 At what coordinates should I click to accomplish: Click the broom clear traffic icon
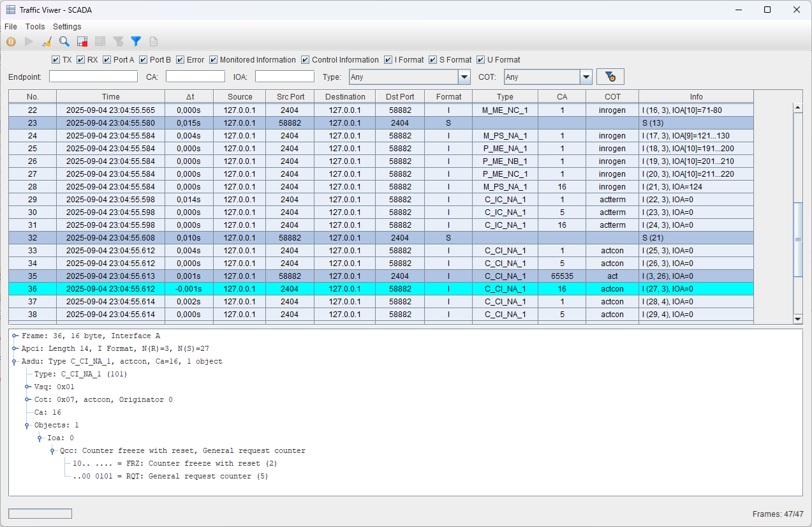47,41
